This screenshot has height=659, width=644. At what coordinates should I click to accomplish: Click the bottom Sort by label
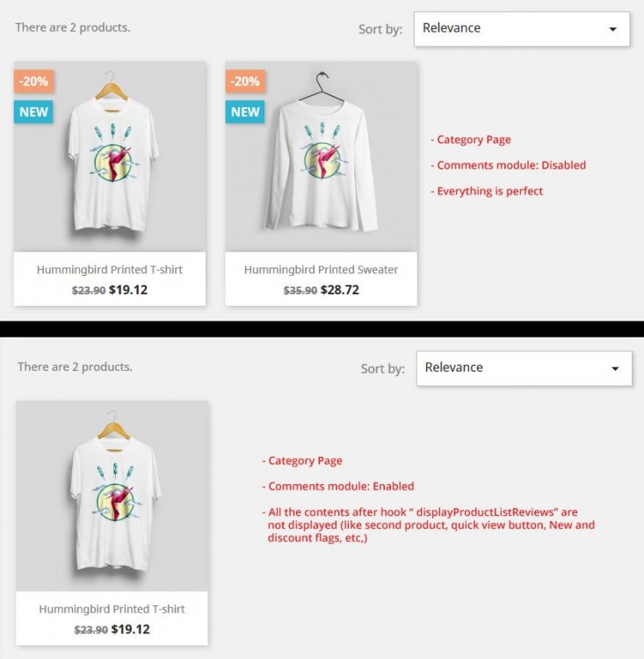pos(382,369)
